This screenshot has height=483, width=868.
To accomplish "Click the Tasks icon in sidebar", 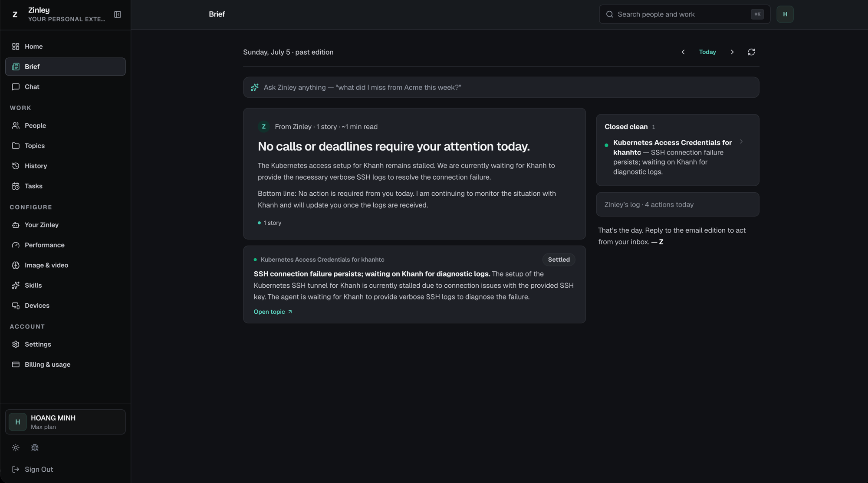I will [x=16, y=186].
